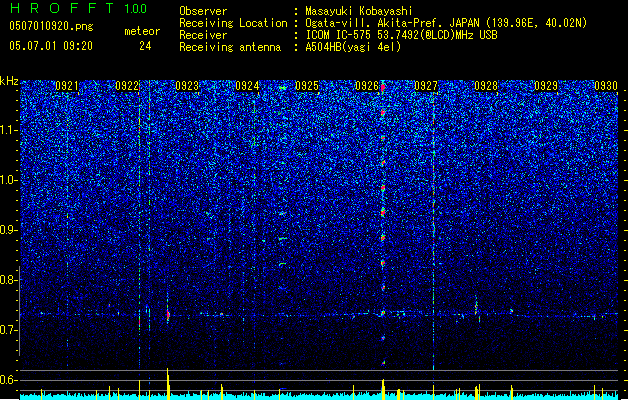Viewport: 629px width, 400px height.
Task: Click the 0.6 frequency axis label
Action: [x=8, y=380]
